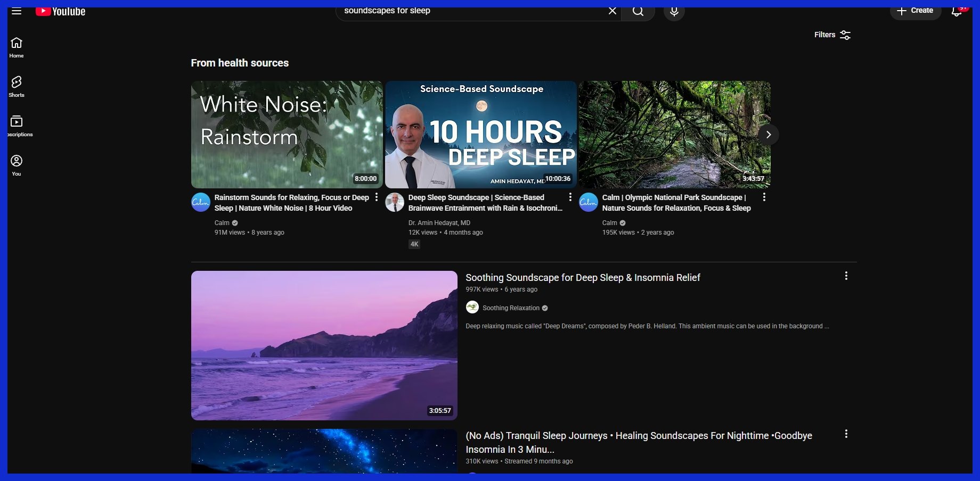Screen dimensions: 980x481
Task: Open Subscriptions in the sidebar
Action: pyautogui.click(x=17, y=126)
